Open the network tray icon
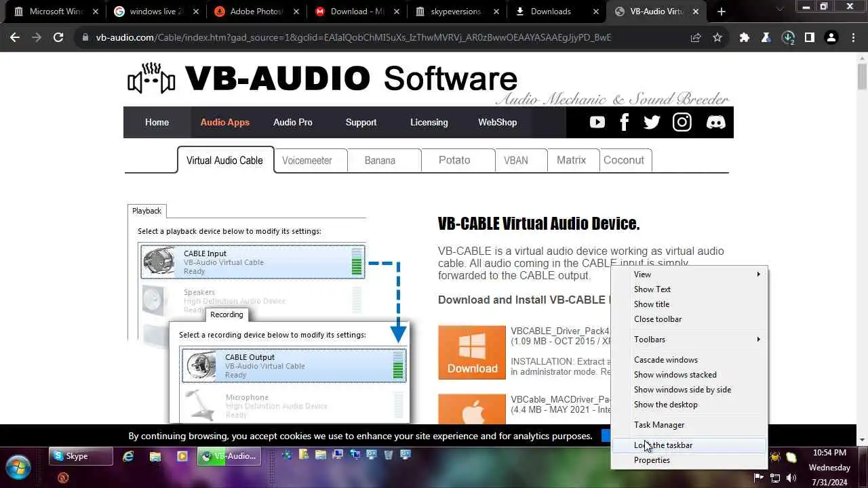Viewport: 868px width, 488px height. [x=774, y=478]
